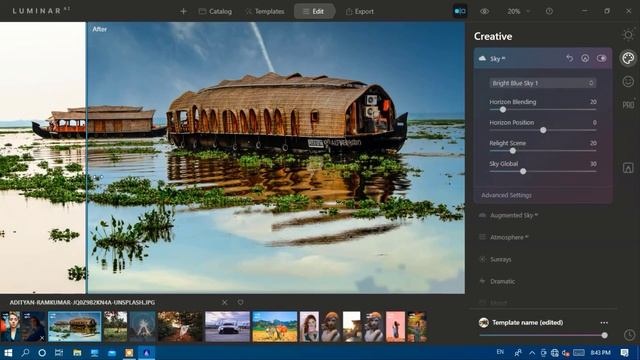The width and height of the screenshot is (640, 360).
Task: Open File Explorer from taskbar
Action: tap(77, 353)
